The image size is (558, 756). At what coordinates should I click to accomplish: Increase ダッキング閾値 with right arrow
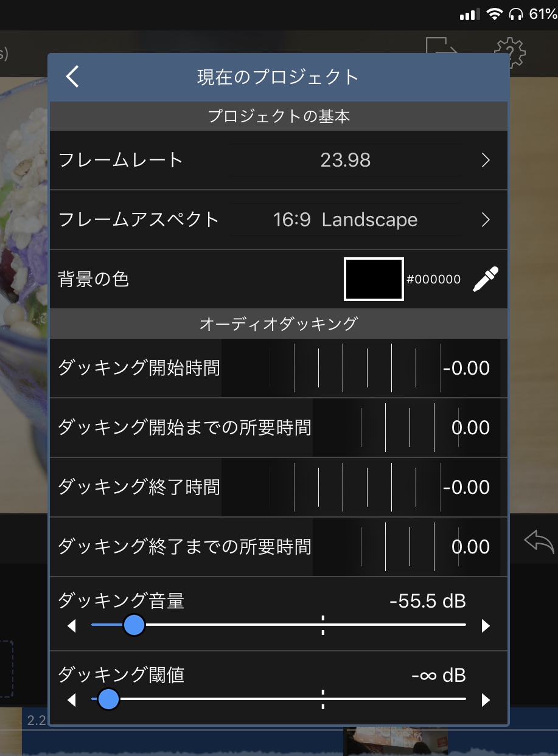point(485,700)
